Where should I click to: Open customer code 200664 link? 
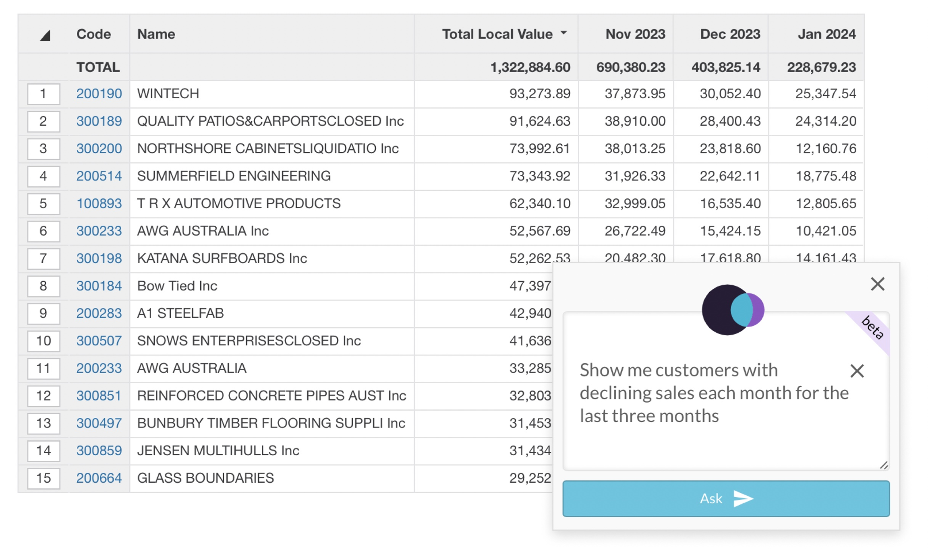99,478
